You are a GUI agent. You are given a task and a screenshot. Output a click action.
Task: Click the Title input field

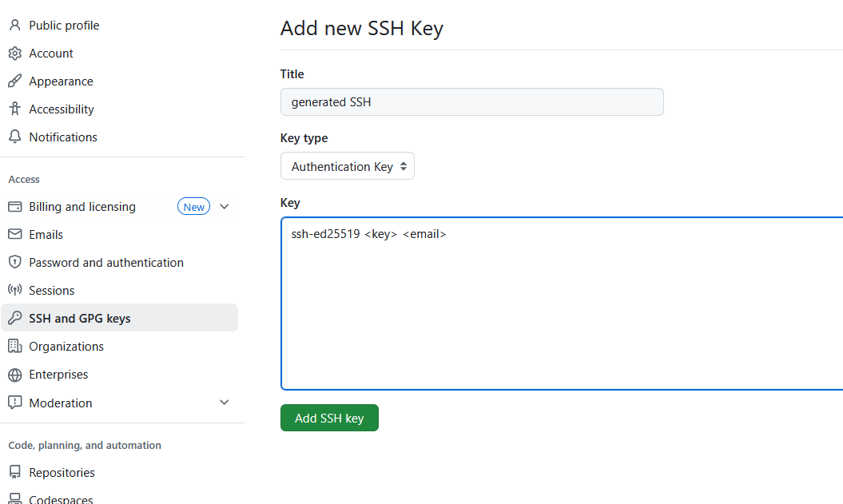click(x=471, y=102)
